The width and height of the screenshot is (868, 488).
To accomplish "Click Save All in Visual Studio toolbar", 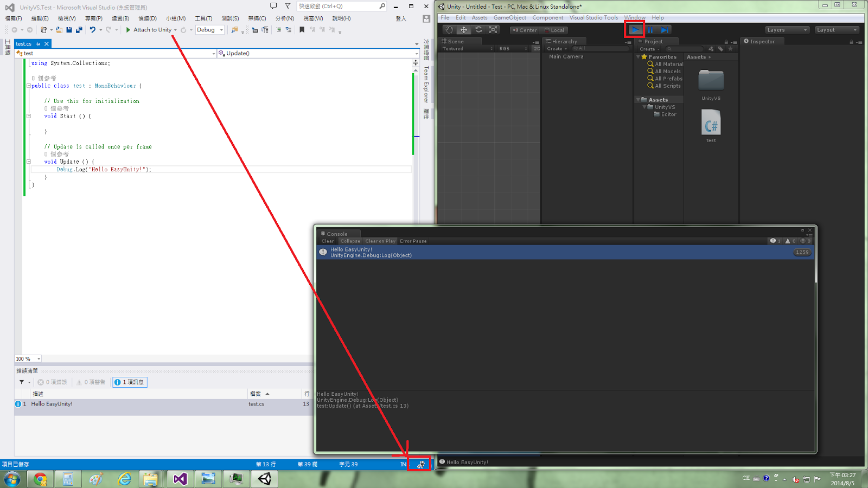I will tap(79, 30).
